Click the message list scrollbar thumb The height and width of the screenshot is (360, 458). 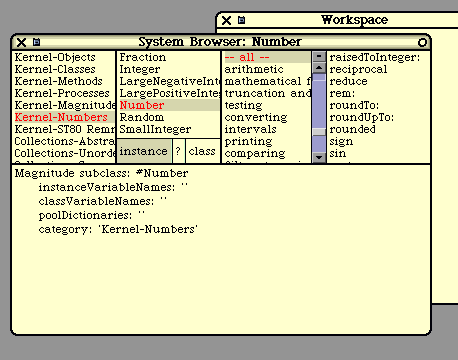319,132
